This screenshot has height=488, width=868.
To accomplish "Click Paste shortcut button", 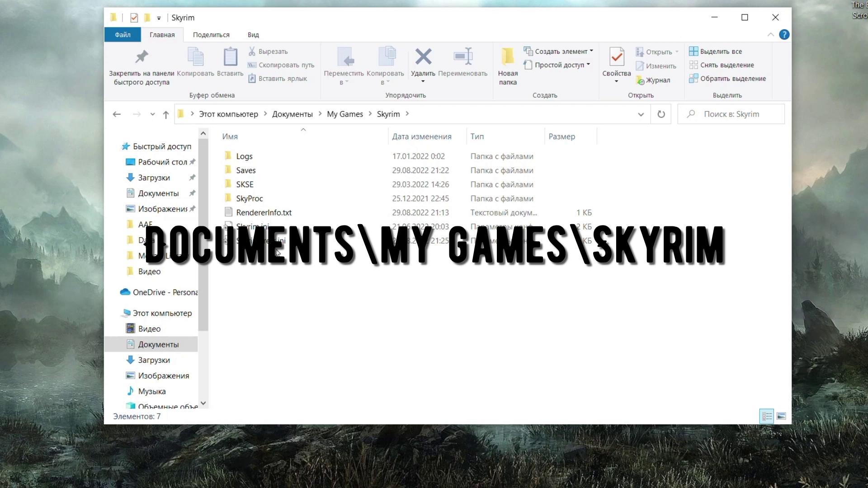I will point(278,79).
